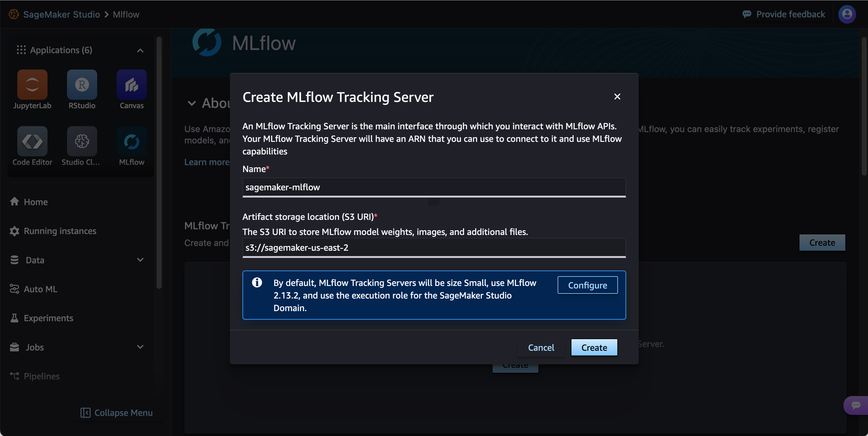Click the Cancel button to dismiss dialog
This screenshot has height=436, width=868.
click(541, 347)
